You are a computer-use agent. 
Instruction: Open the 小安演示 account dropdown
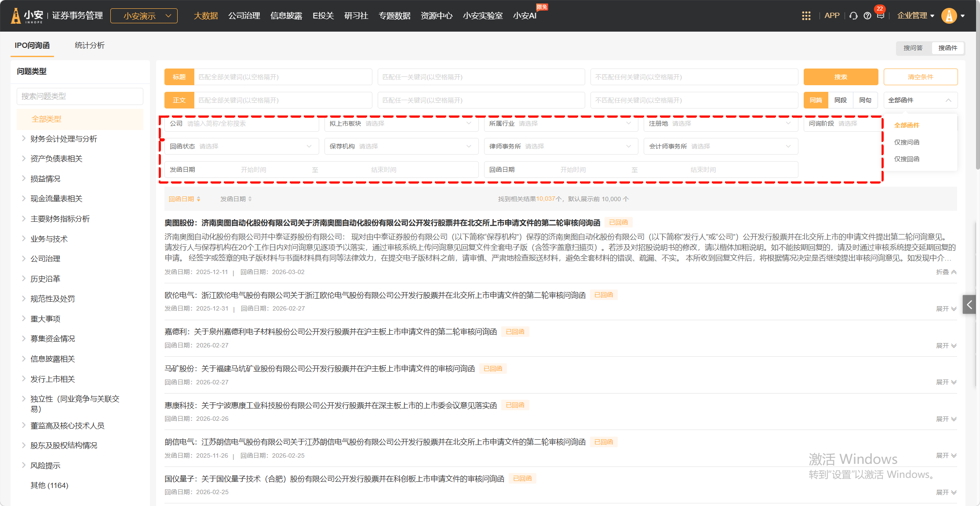click(x=144, y=16)
